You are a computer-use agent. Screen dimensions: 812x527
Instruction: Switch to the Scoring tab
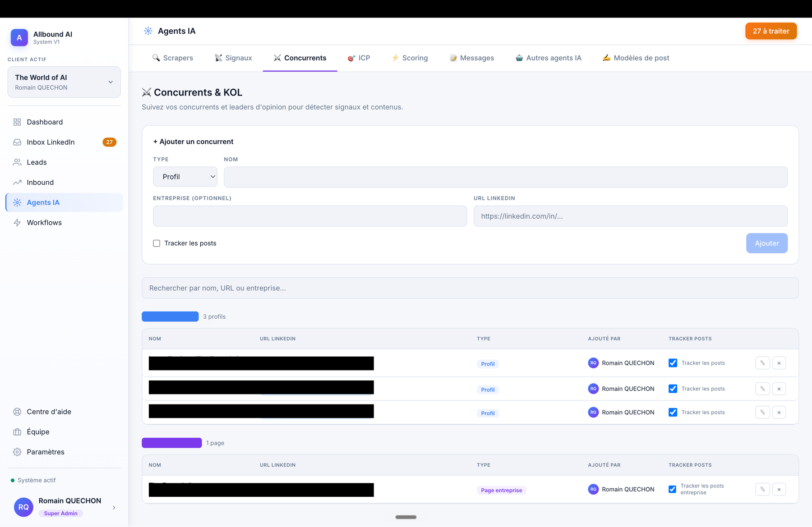coord(410,58)
